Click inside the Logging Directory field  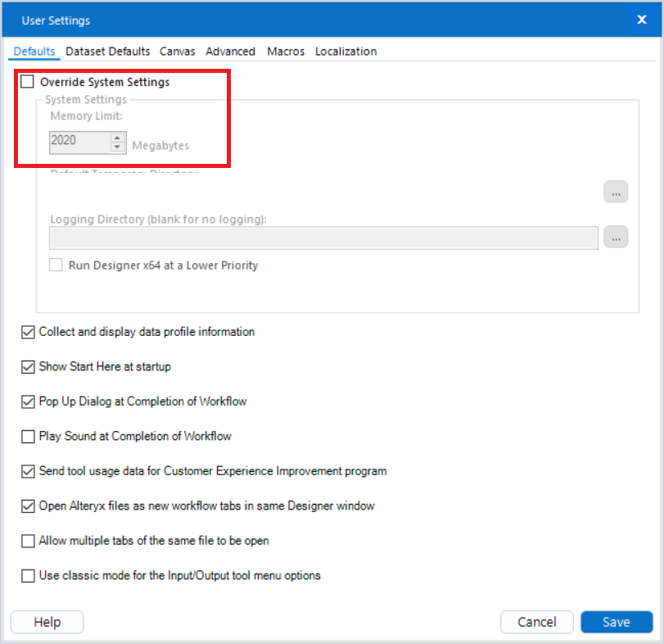click(327, 238)
